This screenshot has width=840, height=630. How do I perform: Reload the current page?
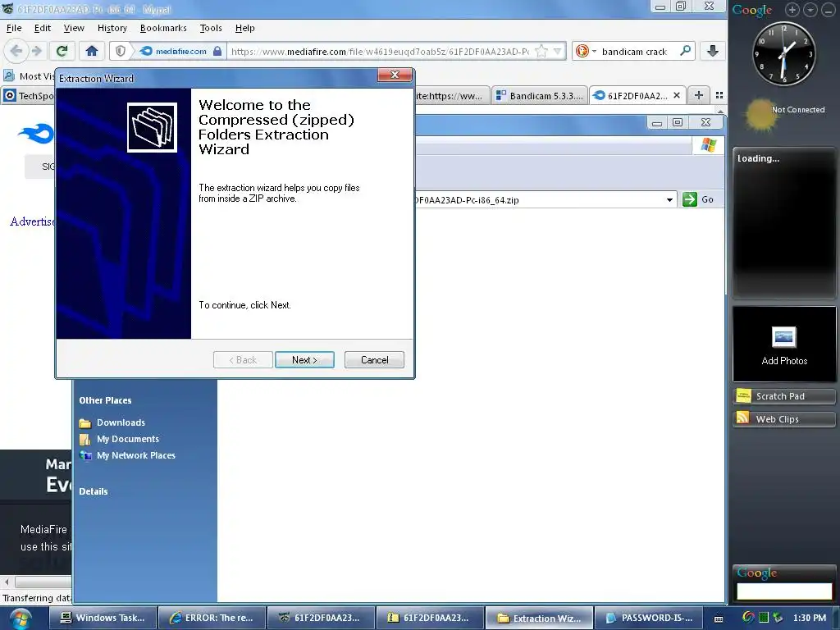[62, 51]
